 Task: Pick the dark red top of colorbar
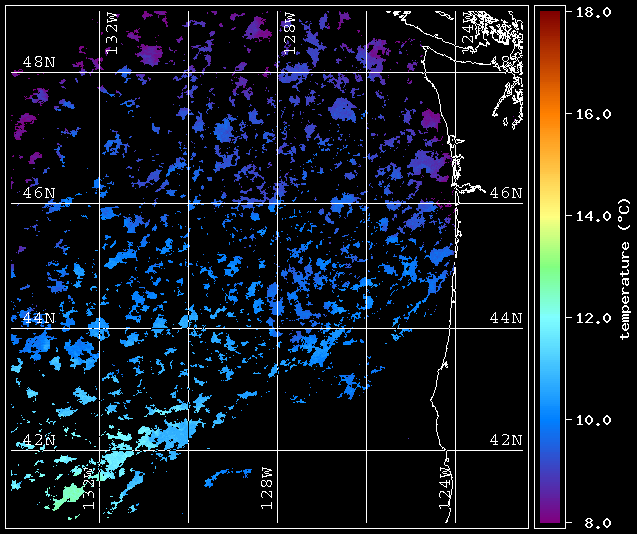[x=549, y=14]
